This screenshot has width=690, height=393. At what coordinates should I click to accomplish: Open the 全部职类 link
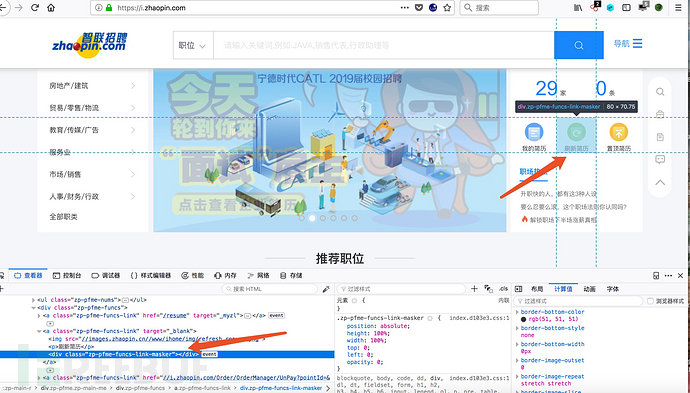point(63,217)
